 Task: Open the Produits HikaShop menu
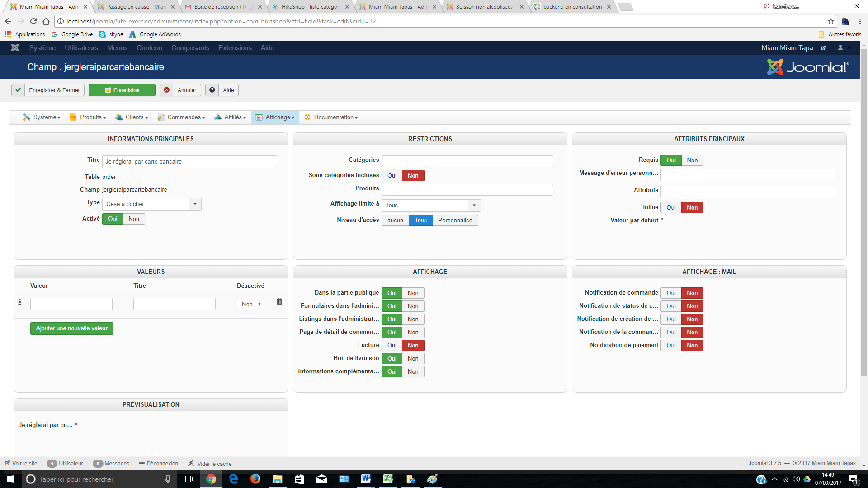coord(88,117)
